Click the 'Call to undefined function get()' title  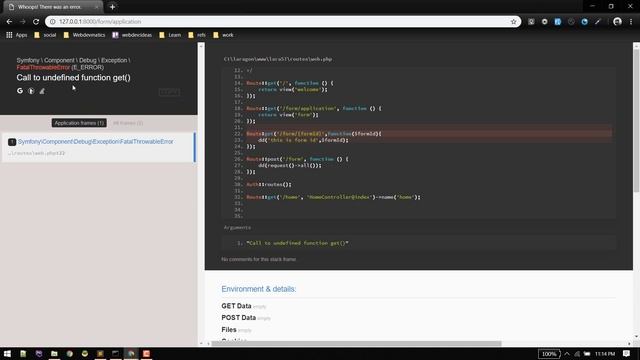click(x=73, y=78)
